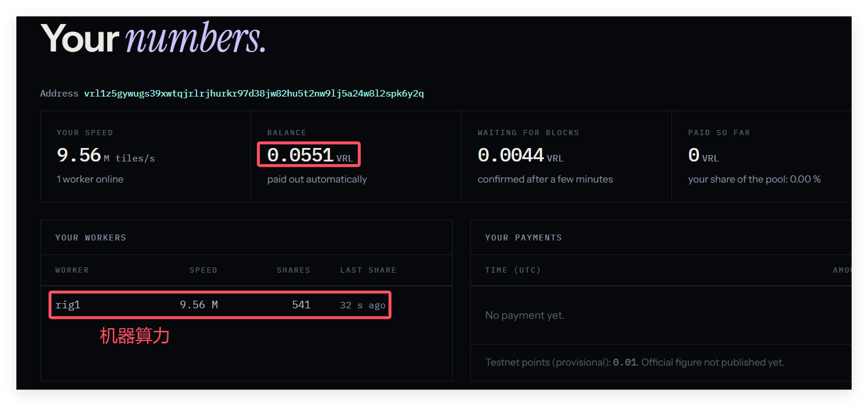
Task: Select the "0 VRL" paid amount
Action: [x=704, y=156]
